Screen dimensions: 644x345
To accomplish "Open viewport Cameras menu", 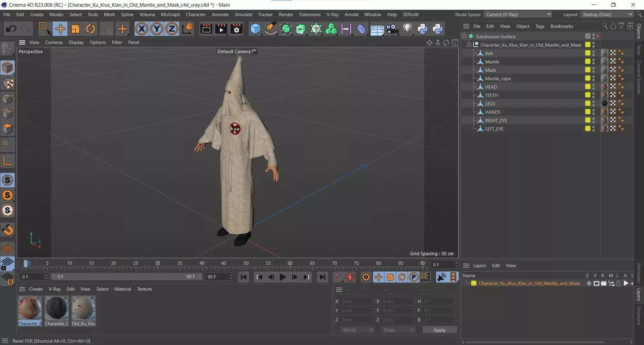I will tap(54, 42).
